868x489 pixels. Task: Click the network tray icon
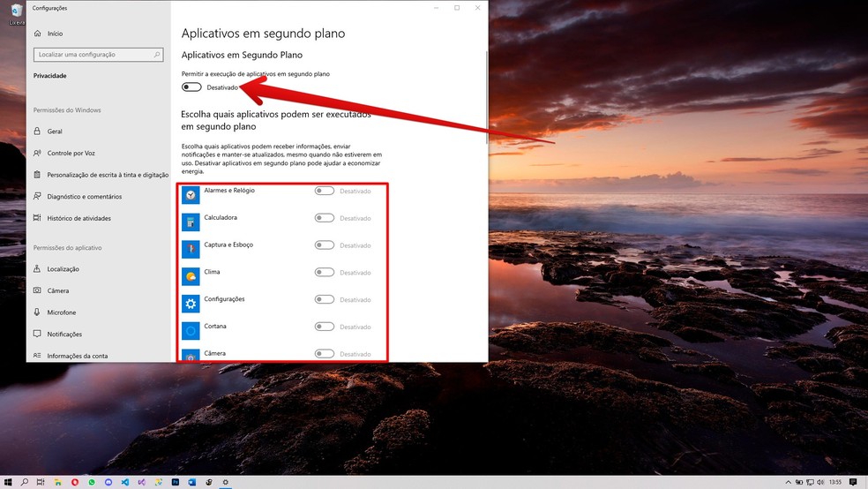pos(810,482)
